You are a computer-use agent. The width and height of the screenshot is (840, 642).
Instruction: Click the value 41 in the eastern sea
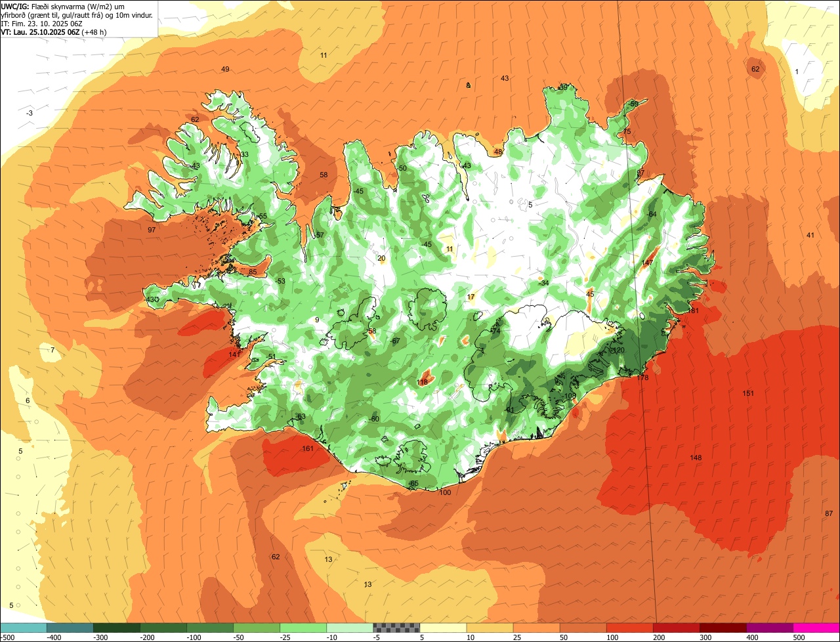click(810, 235)
